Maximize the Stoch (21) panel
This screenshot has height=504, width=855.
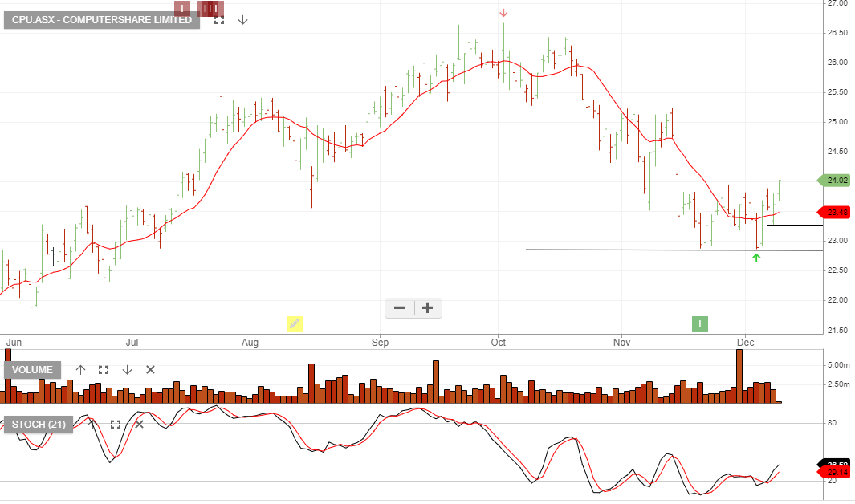(x=115, y=424)
